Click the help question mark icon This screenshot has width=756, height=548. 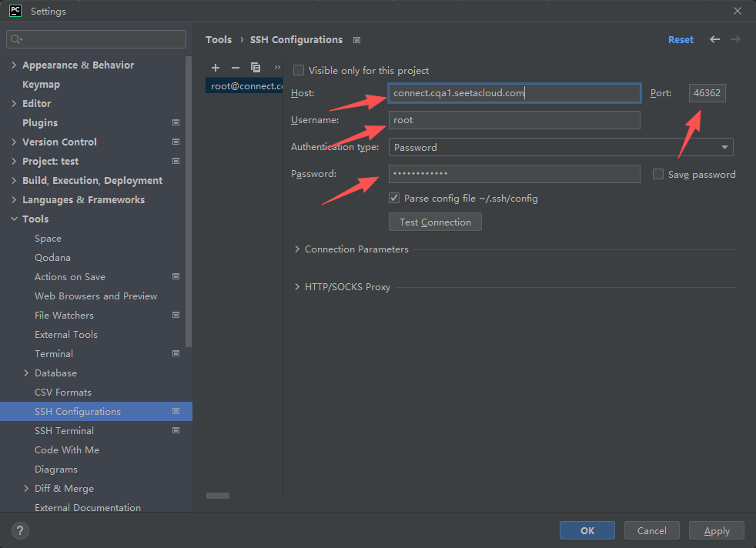21,530
